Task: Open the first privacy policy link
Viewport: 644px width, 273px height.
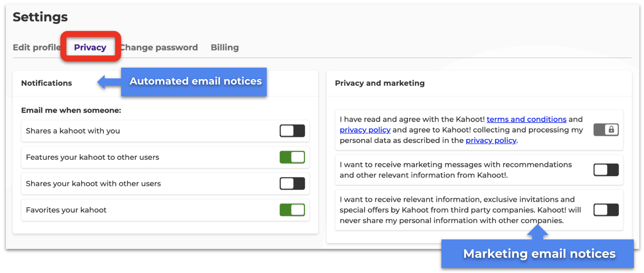Action: [x=365, y=130]
